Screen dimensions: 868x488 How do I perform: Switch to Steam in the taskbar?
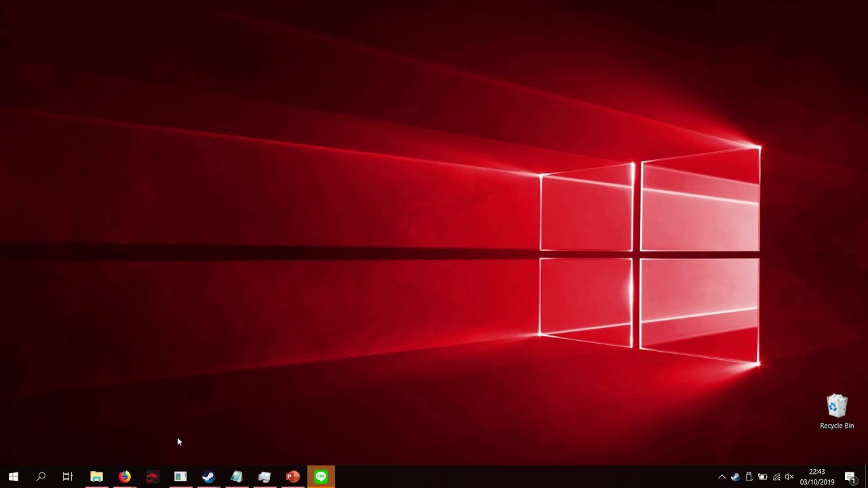coord(208,477)
